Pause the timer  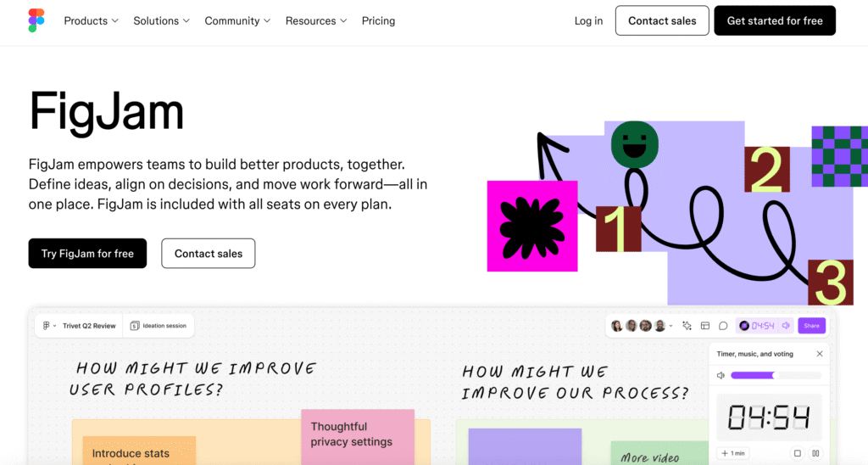pos(815,453)
